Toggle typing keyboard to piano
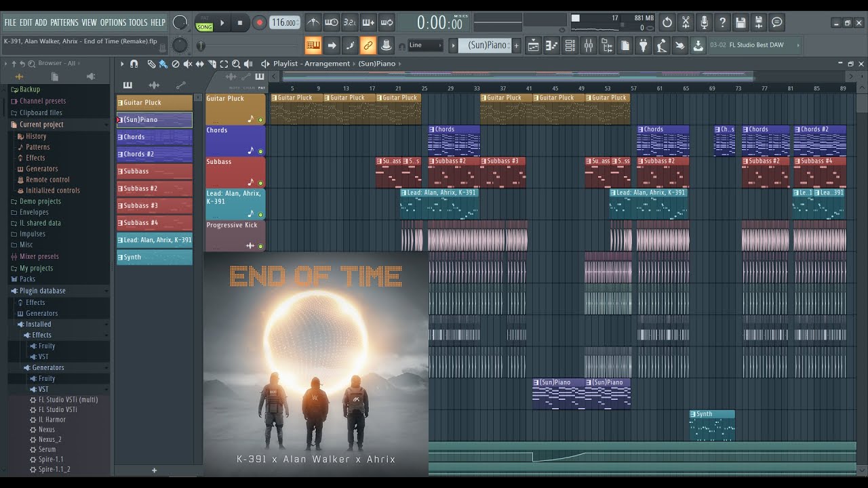868x488 pixels. click(313, 45)
